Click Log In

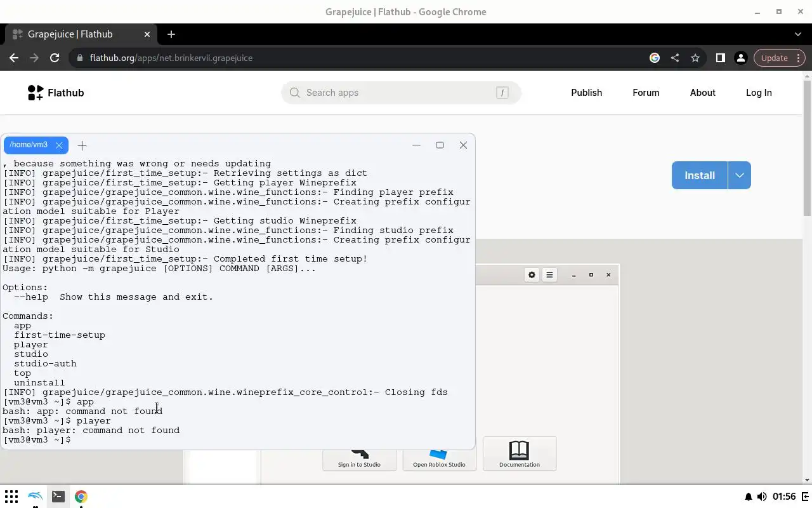[759, 93]
